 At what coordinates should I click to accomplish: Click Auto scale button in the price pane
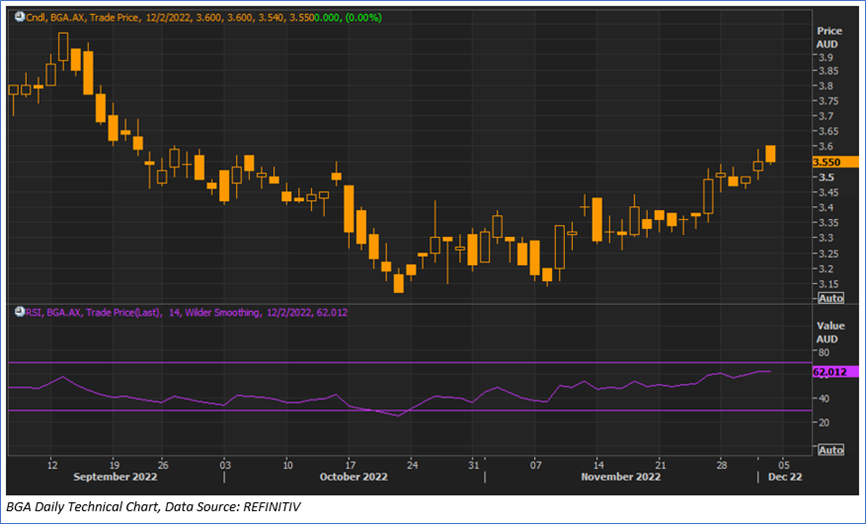point(831,298)
